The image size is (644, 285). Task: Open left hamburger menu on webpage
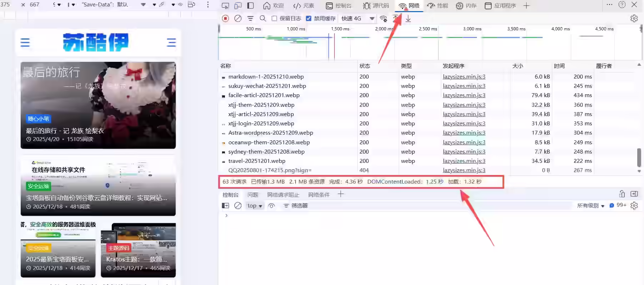[25, 43]
